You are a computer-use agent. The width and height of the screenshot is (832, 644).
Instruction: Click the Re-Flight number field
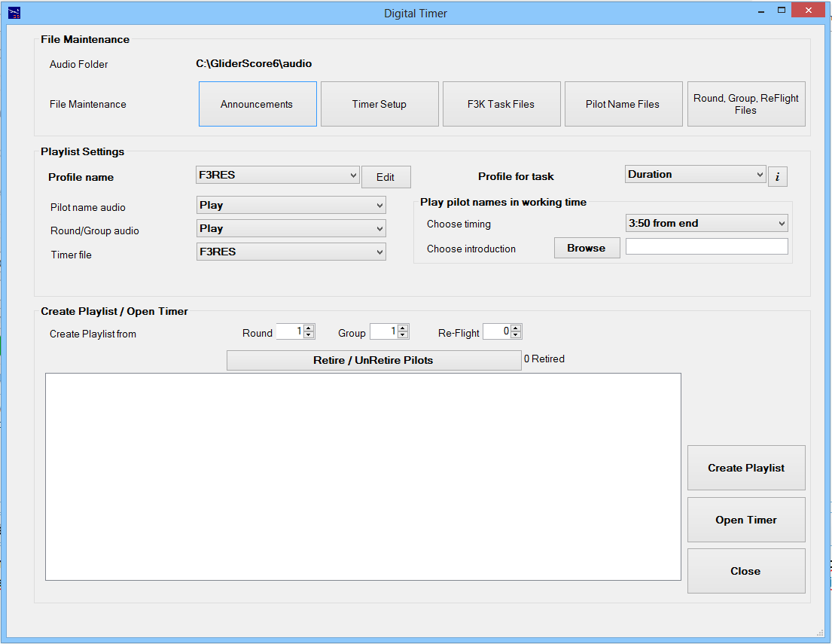[497, 331]
